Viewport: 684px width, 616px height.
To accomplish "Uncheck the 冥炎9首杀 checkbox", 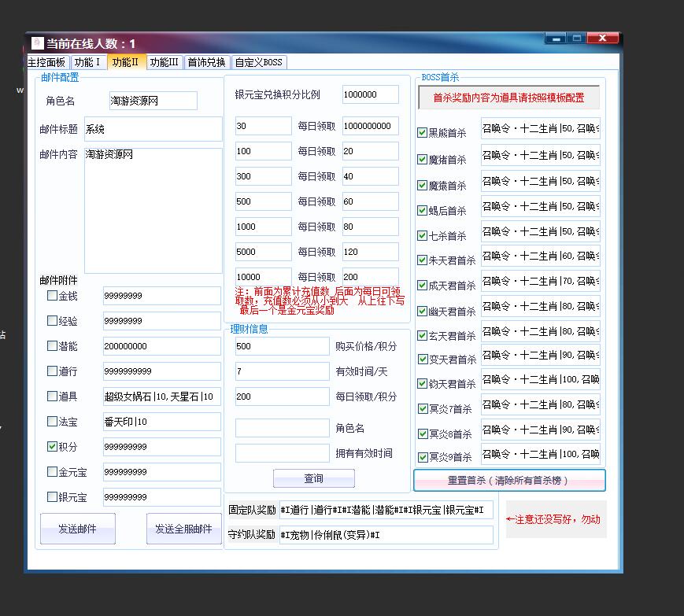I will tap(423, 456).
